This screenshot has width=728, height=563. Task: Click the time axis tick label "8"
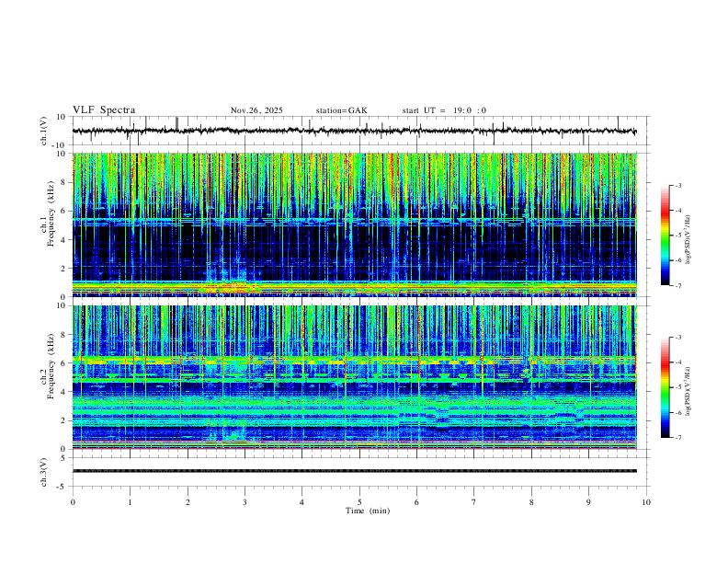click(x=531, y=502)
